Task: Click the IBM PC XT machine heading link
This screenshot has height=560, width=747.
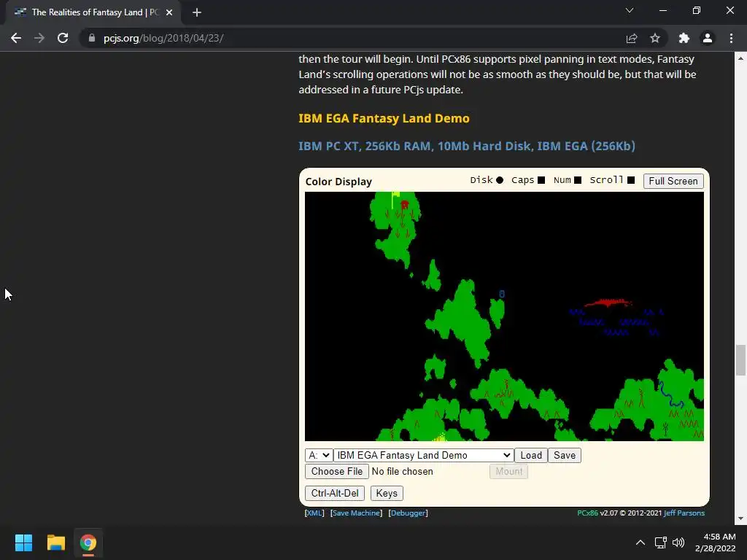Action: 467,146
